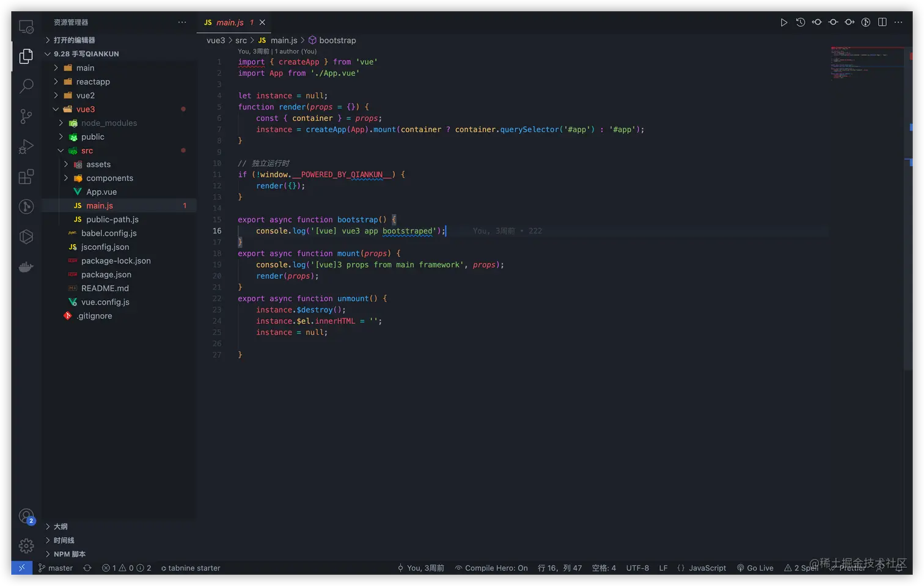Split the editor with the split icon

pos(882,23)
